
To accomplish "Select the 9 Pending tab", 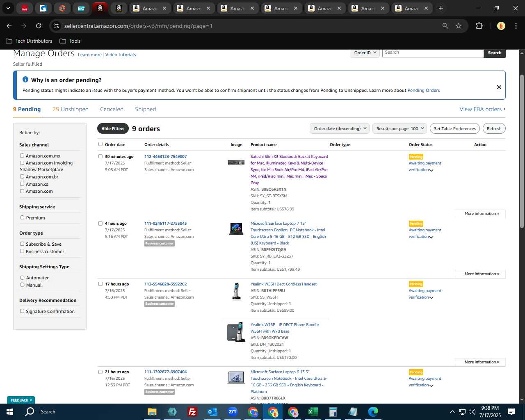I will pos(27,109).
